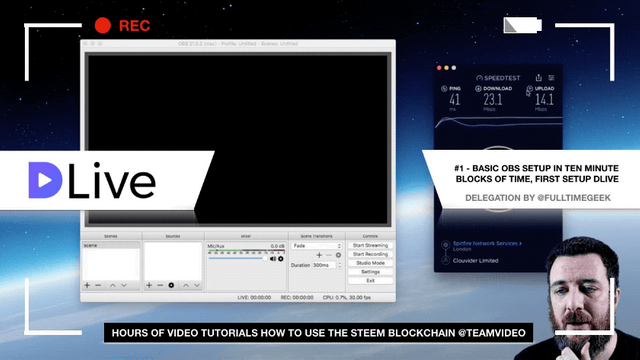640x360 pixels.
Task: Open transition properties gear under Fade
Action: point(338,255)
